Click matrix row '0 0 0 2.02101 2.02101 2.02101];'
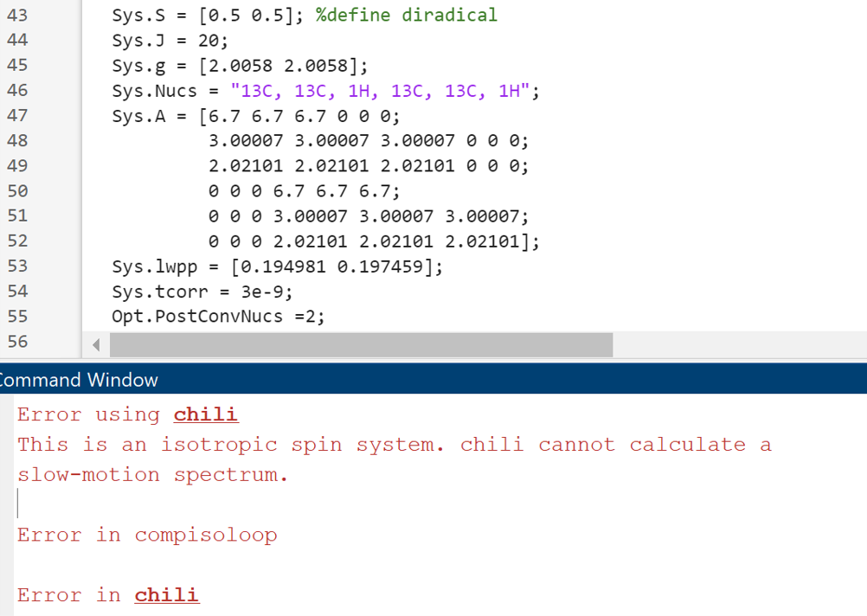The width and height of the screenshot is (867, 616). [x=374, y=241]
